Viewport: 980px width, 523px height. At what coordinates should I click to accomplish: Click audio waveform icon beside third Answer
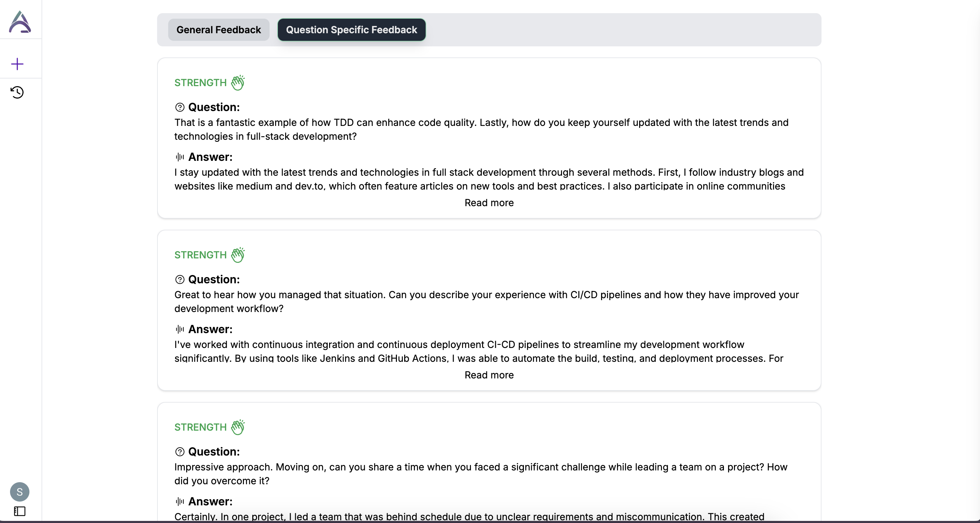pyautogui.click(x=180, y=501)
